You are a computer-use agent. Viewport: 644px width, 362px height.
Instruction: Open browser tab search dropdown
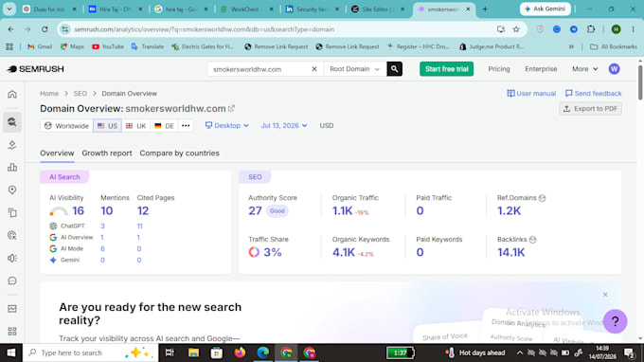(x=9, y=9)
